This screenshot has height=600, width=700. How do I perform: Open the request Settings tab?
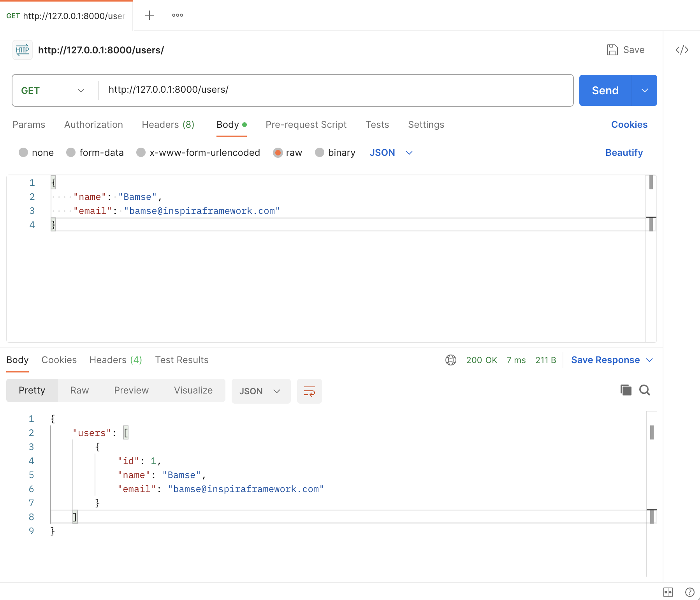pyautogui.click(x=426, y=125)
